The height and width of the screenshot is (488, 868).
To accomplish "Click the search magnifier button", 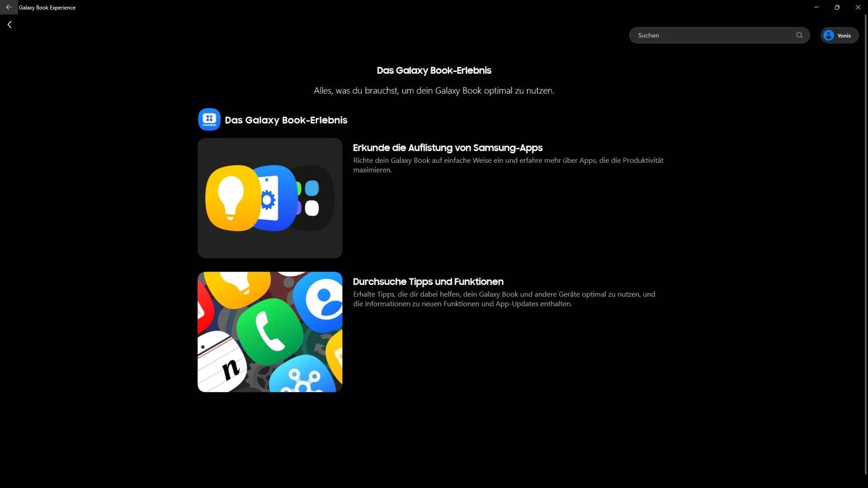I will tap(799, 35).
